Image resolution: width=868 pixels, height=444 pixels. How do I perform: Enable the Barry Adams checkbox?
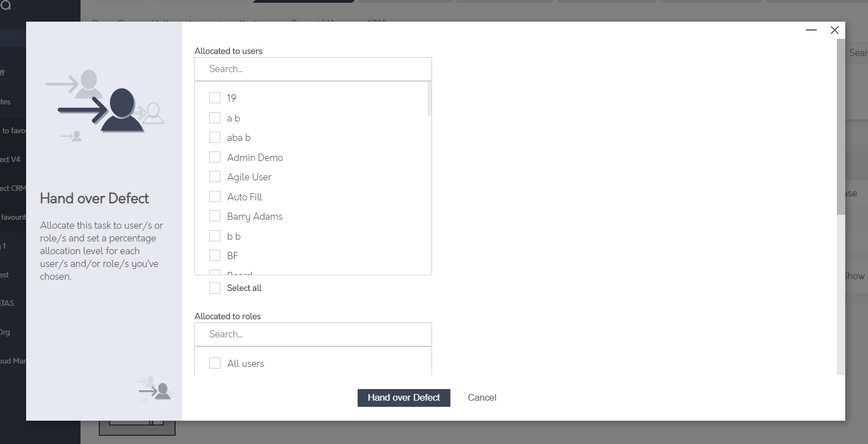point(215,216)
